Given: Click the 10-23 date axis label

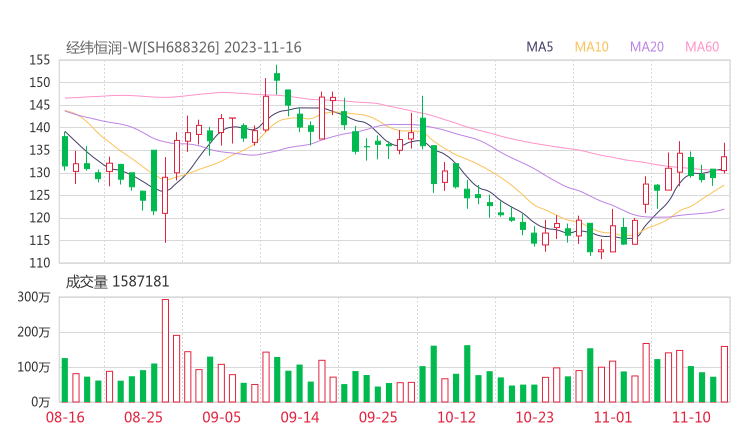Looking at the screenshot, I should 534,417.
